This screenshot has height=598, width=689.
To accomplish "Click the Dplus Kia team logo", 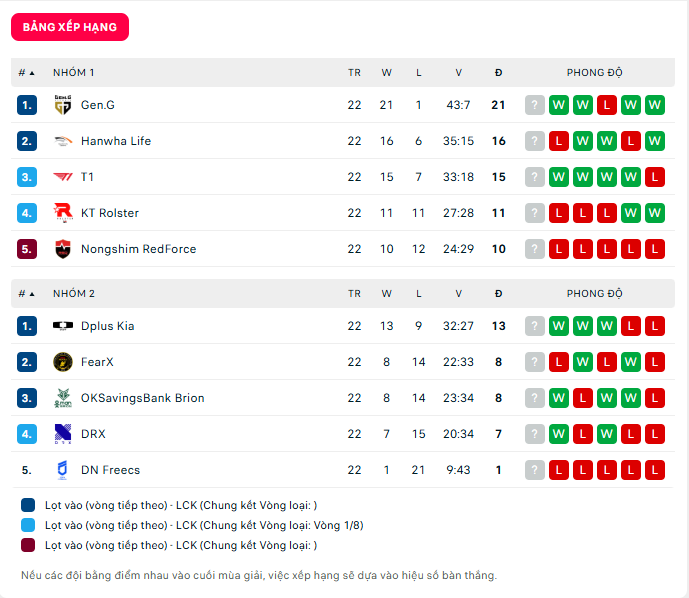I will 63,326.
